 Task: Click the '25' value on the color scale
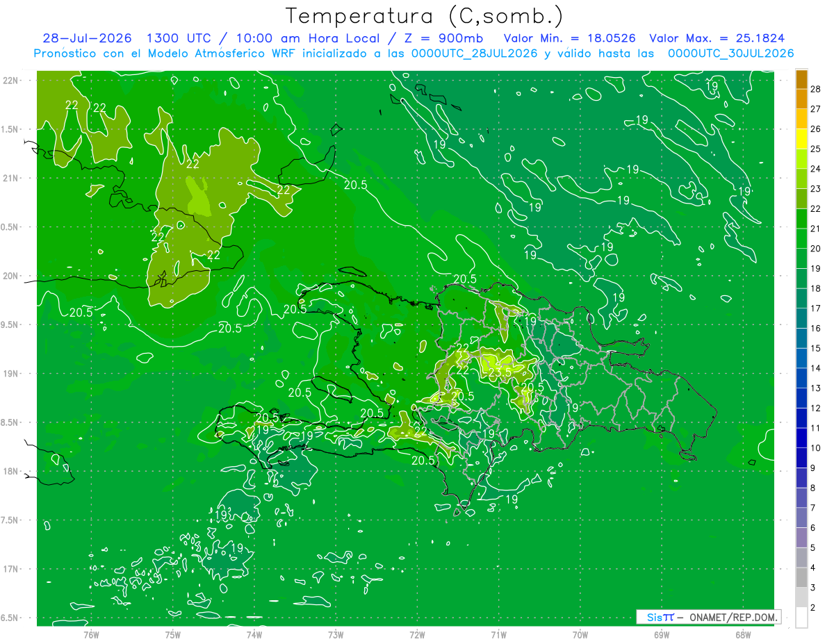[x=815, y=148]
